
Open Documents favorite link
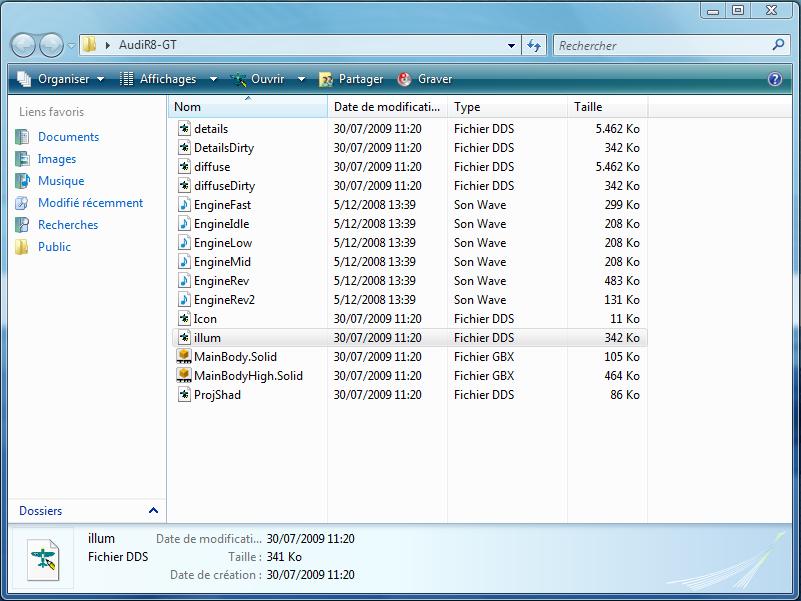tap(68, 137)
